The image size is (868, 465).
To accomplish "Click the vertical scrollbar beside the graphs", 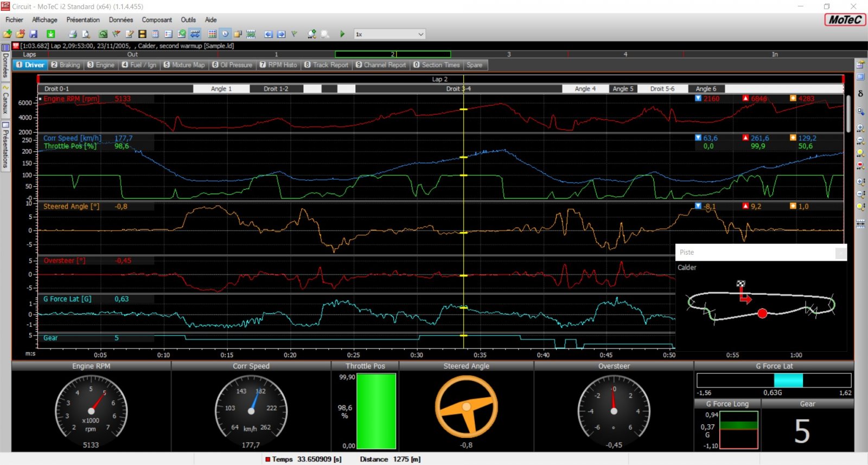I will click(848, 114).
